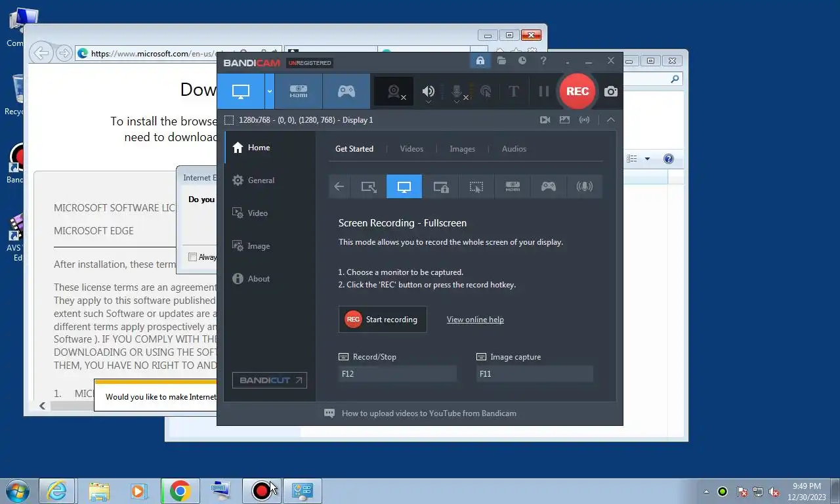
Task: Open the Video settings section
Action: coord(270,213)
